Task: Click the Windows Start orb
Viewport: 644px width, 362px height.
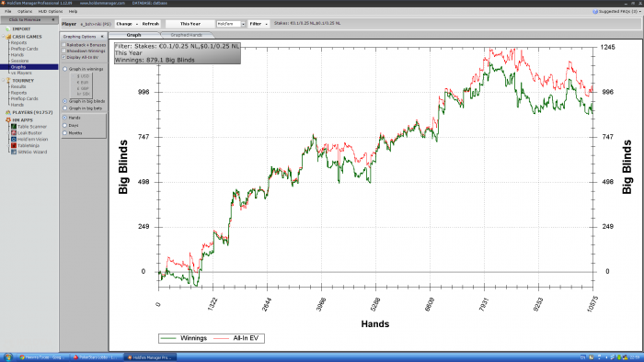Action: click(7, 357)
